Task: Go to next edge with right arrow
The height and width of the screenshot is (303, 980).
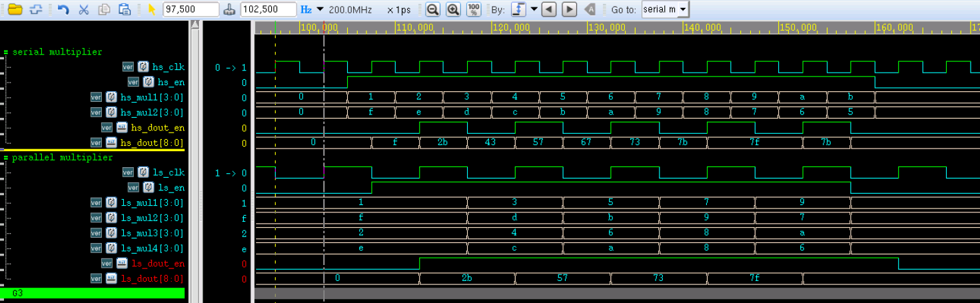Action: [569, 9]
